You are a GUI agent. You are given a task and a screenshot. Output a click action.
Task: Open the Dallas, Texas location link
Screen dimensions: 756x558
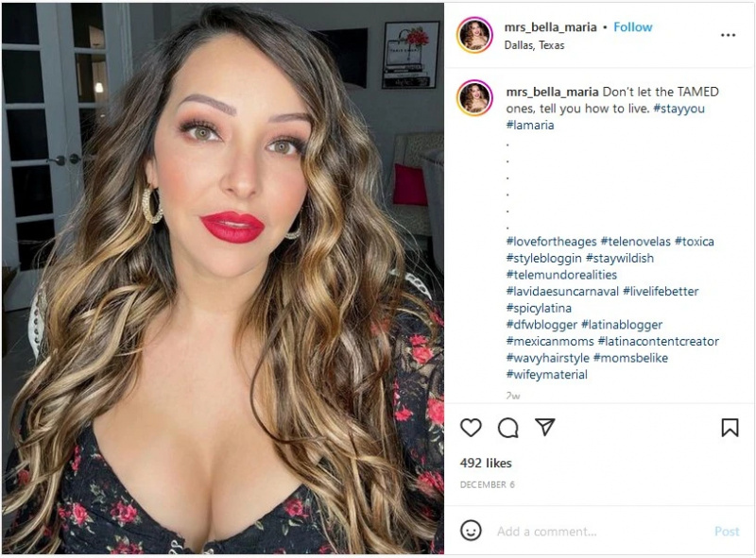534,45
